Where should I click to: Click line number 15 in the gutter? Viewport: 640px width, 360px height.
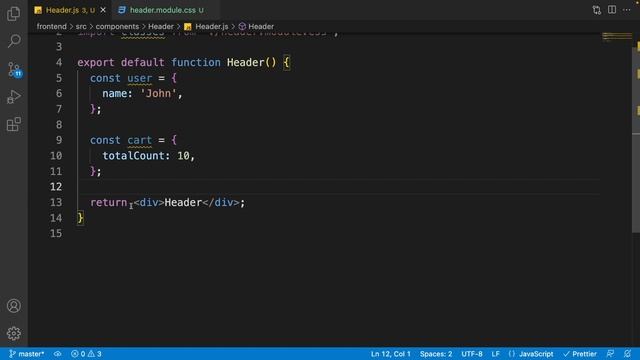[56, 233]
